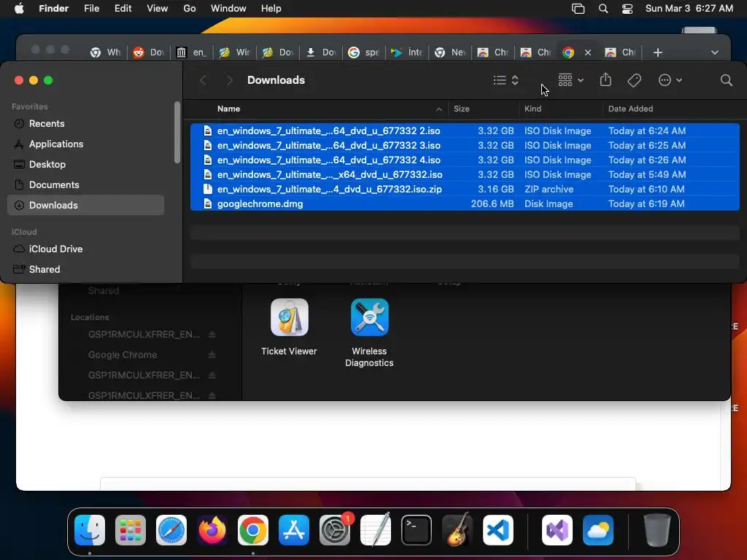Open the Apple menu
747x560 pixels.
pyautogui.click(x=19, y=9)
